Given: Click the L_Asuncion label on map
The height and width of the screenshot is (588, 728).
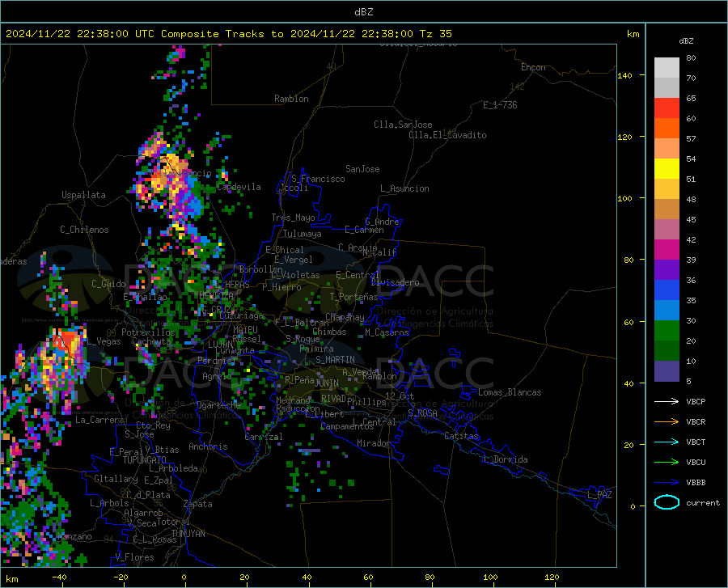Looking at the screenshot, I should point(404,188).
